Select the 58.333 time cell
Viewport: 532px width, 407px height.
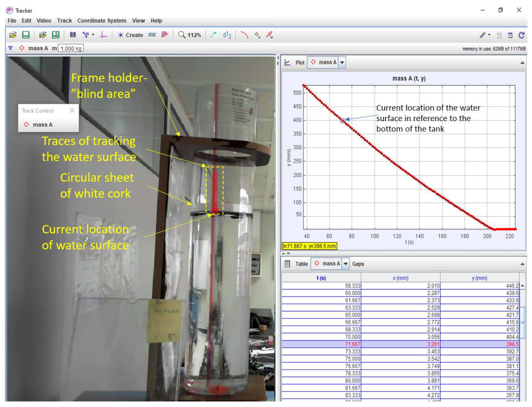click(321, 286)
